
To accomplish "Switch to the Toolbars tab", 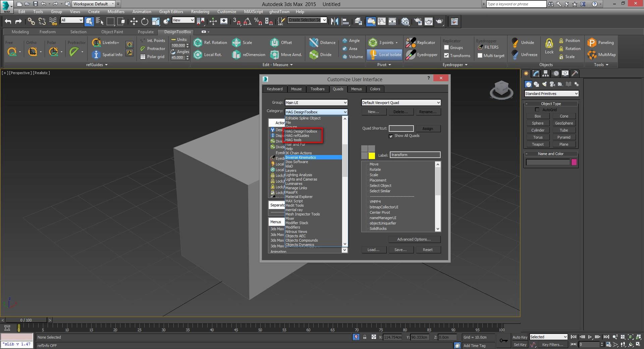I will point(317,89).
